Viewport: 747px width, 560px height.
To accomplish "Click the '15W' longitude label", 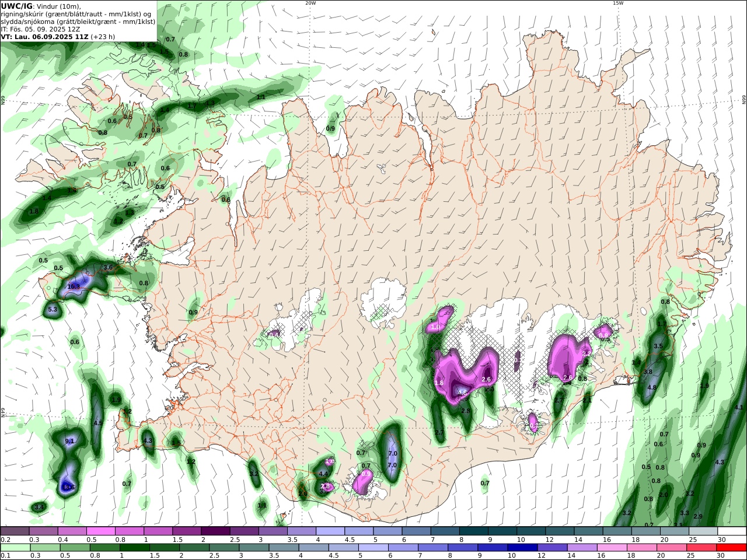I will [x=618, y=3].
